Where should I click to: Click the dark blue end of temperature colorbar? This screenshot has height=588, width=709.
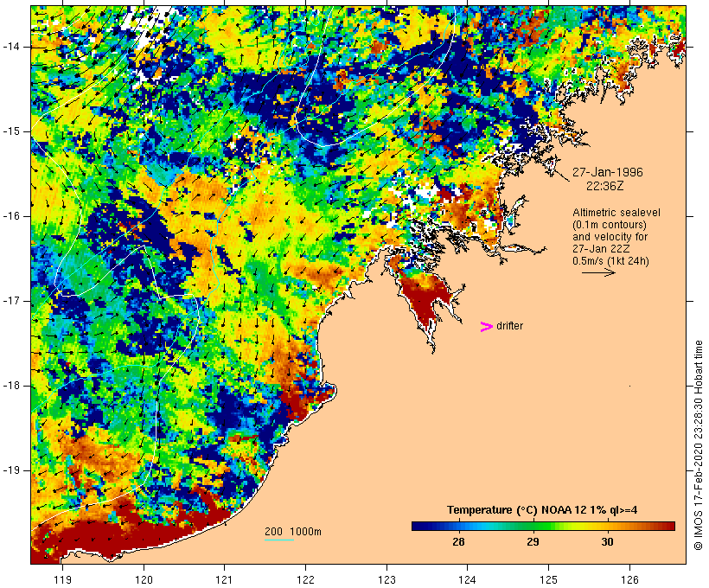[418, 526]
